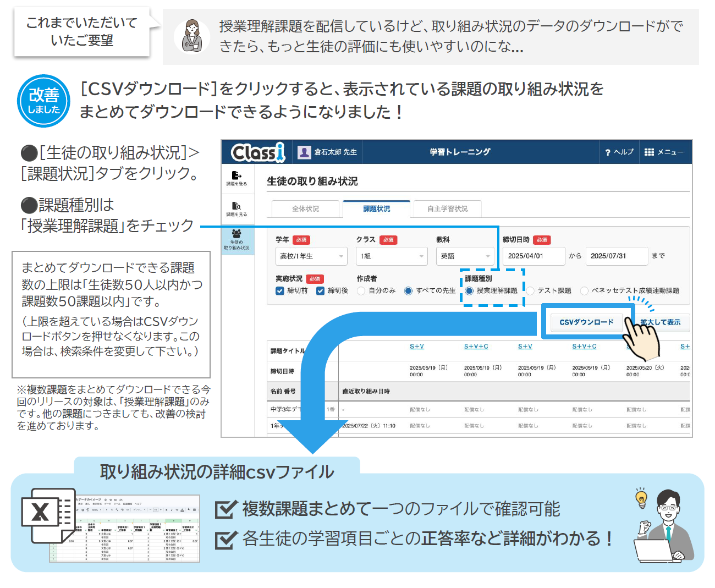Switch to the 全体状況 tab
The image size is (715, 588).
click(305, 209)
